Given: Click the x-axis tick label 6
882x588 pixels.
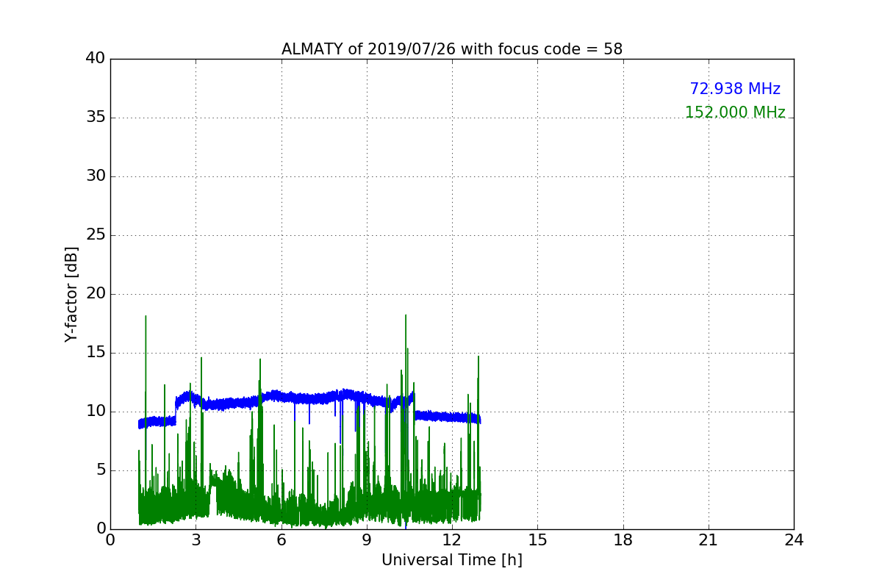Looking at the screenshot, I should click(x=282, y=539).
